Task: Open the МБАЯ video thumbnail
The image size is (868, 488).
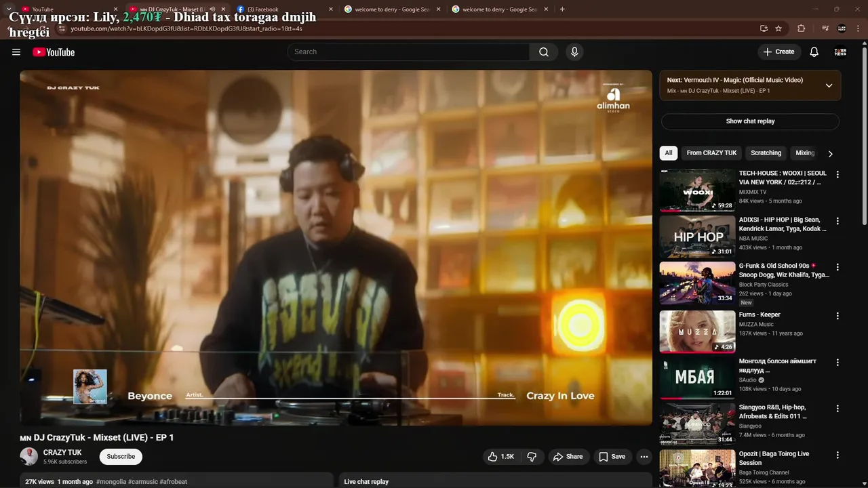Action: (x=697, y=378)
